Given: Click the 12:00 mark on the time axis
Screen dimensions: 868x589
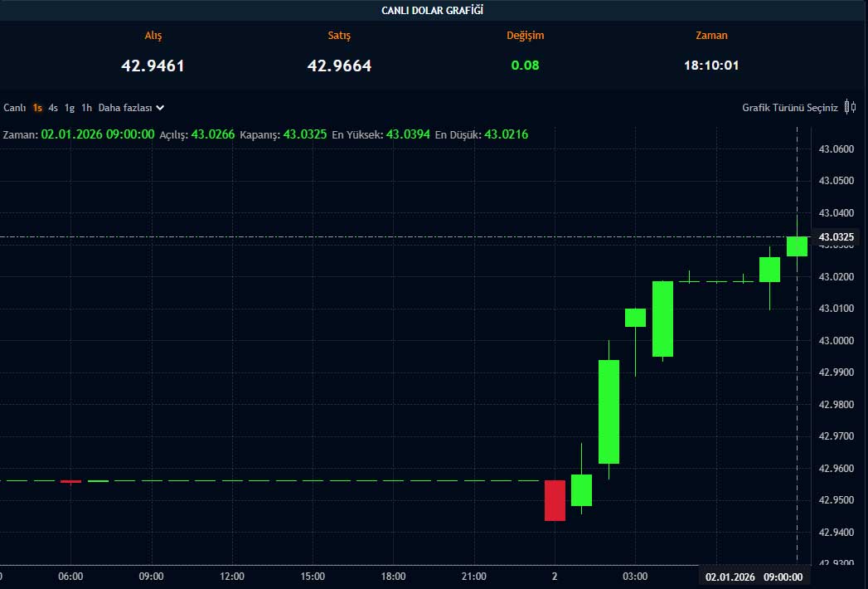Looking at the screenshot, I should (x=232, y=577).
